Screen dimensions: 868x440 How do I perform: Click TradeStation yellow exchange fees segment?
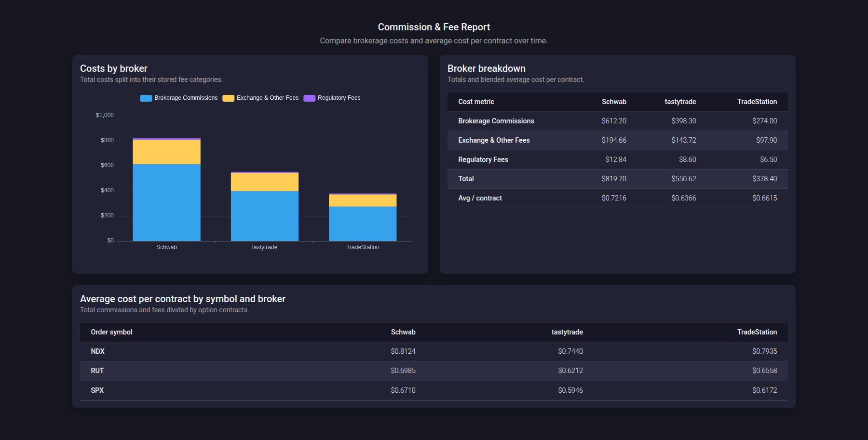tap(363, 200)
